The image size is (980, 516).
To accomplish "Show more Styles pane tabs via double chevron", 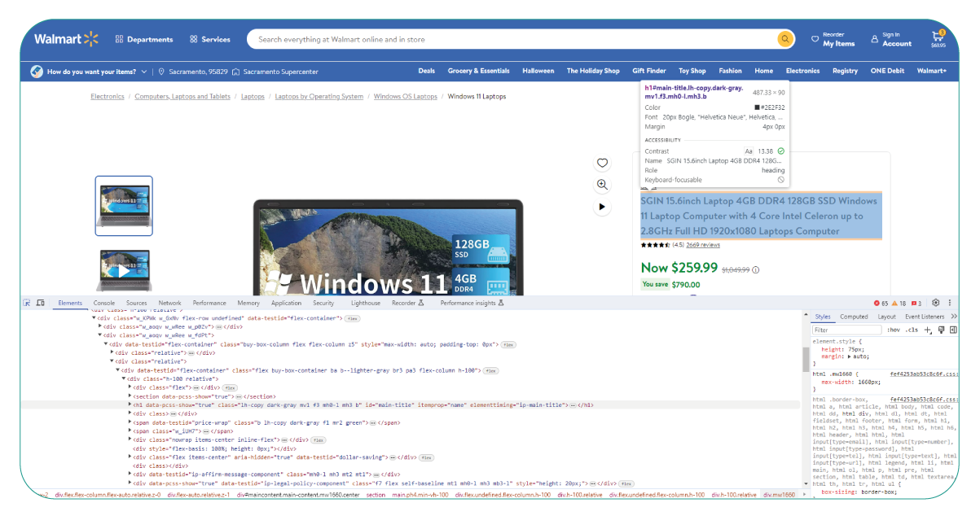I will coord(953,317).
